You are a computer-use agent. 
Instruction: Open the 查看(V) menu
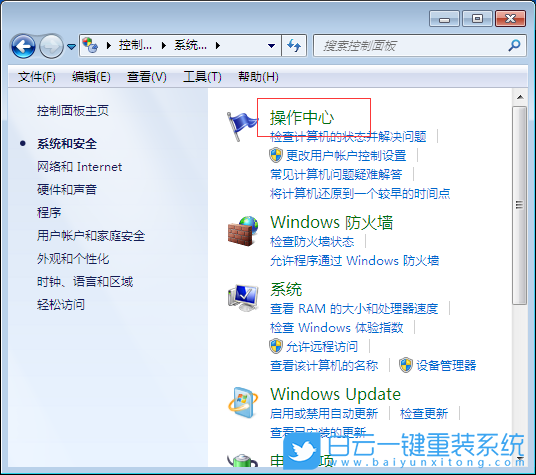[x=147, y=77]
